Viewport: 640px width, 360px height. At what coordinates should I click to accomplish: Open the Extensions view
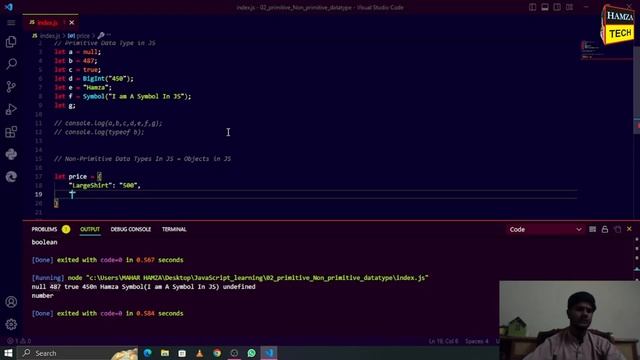(x=11, y=132)
